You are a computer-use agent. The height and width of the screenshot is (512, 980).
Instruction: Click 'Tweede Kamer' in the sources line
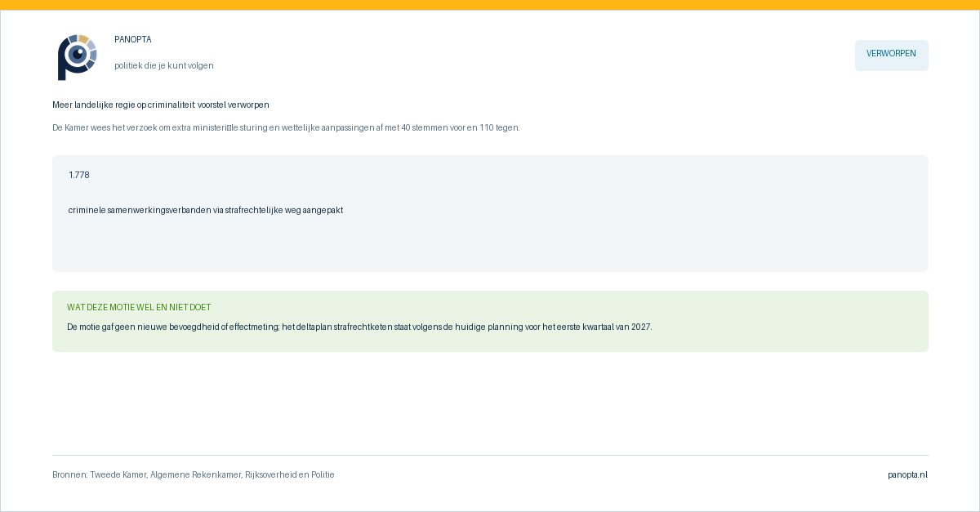[x=118, y=474]
